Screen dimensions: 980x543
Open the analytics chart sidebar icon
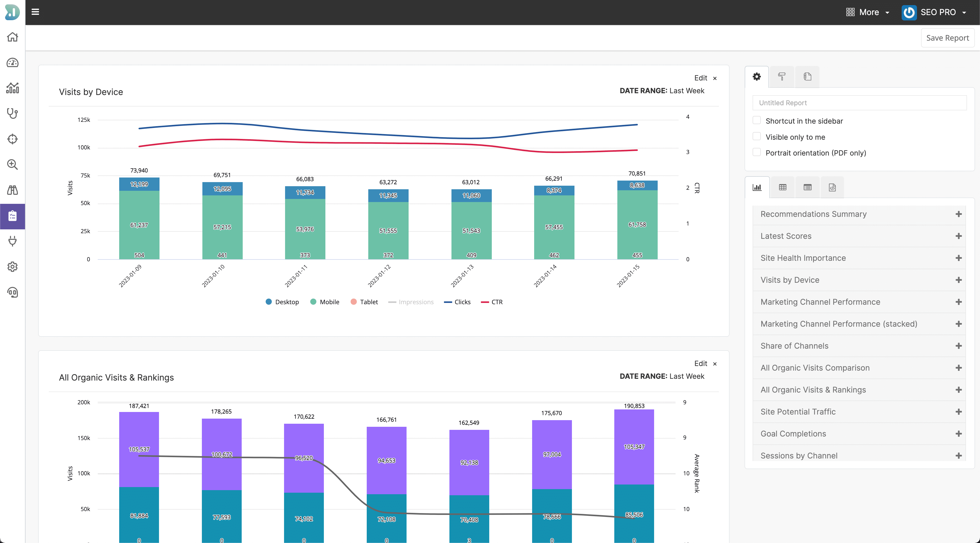tap(13, 88)
